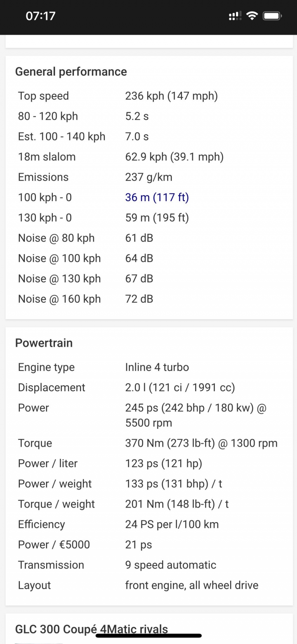The image size is (297, 644).
Task: Open the 36 m (117 ft) braking link
Action: pos(157,197)
